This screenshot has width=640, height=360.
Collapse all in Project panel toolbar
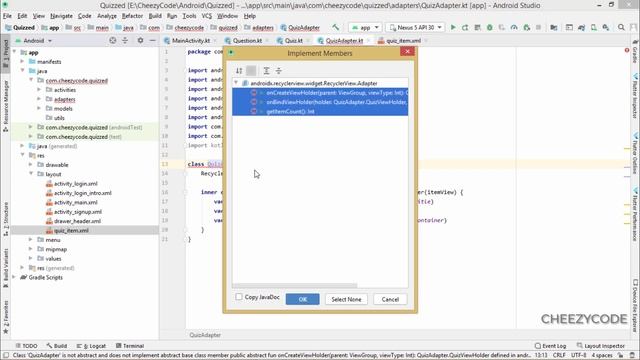125,40
